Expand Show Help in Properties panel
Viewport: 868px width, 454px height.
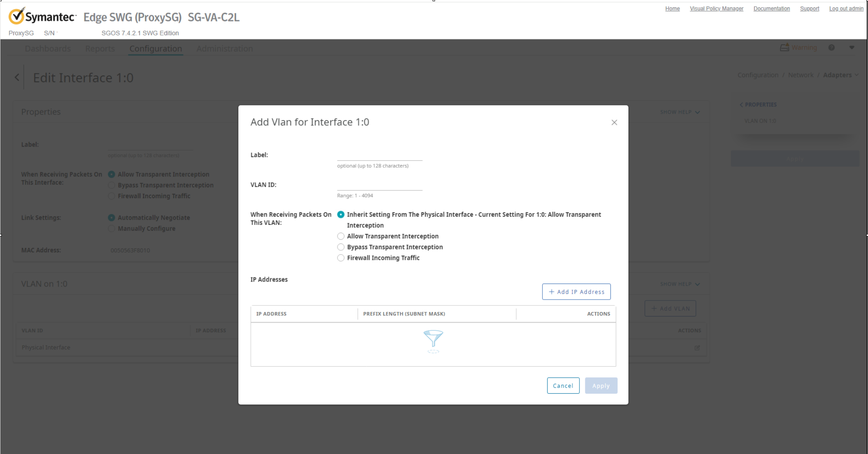point(680,112)
